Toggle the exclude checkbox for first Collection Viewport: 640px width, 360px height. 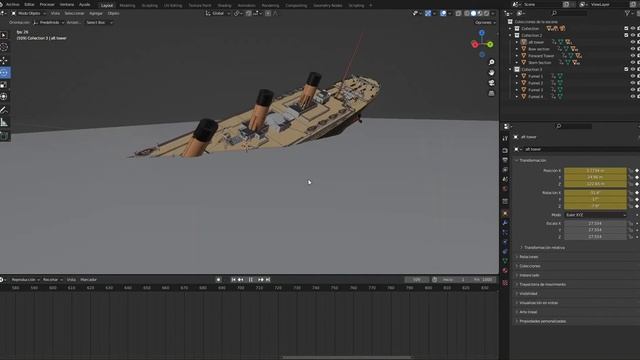[626, 29]
